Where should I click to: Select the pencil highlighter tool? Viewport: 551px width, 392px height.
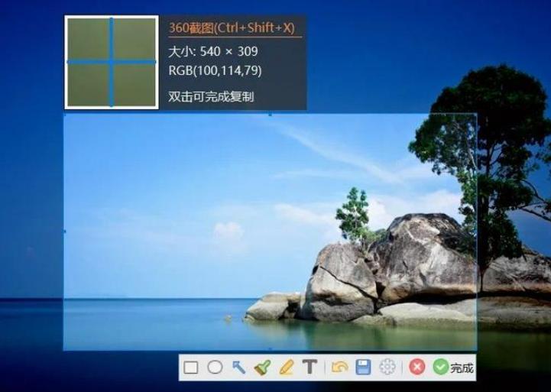coord(286,368)
